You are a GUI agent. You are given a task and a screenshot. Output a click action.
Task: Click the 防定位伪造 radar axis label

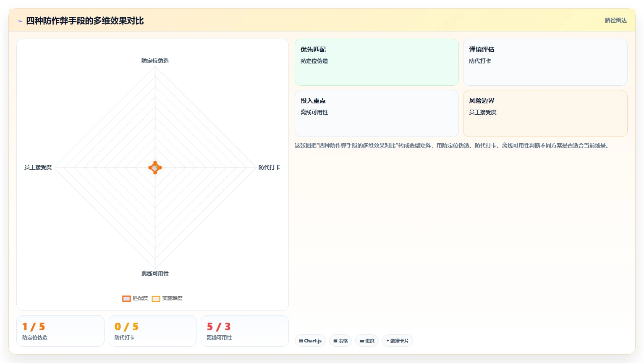[155, 60]
